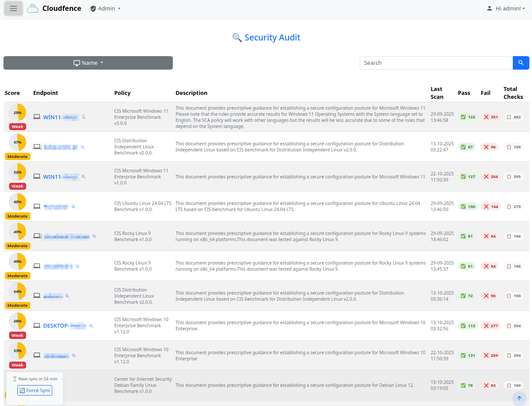Expand the Admin dropdown menu
The width and height of the screenshot is (532, 406).
point(105,9)
